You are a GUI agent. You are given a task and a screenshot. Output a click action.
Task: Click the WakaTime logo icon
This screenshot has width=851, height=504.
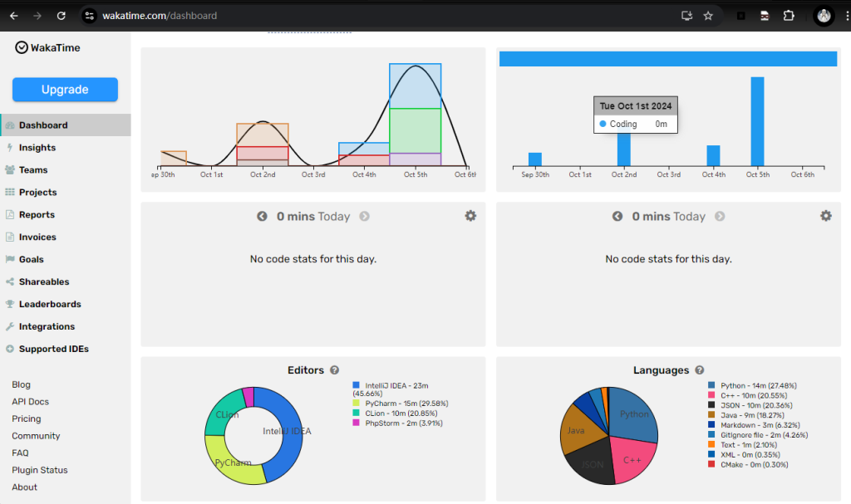click(22, 48)
